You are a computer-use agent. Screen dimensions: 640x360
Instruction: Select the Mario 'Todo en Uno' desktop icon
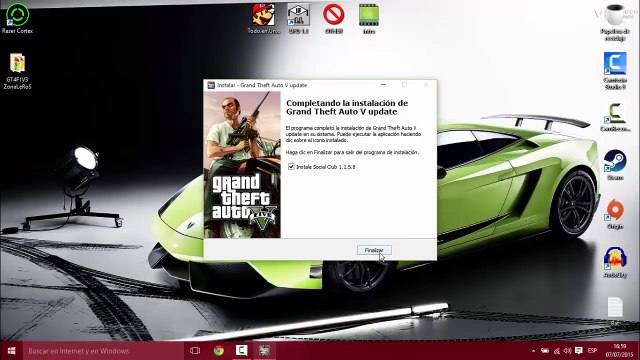coord(264,19)
